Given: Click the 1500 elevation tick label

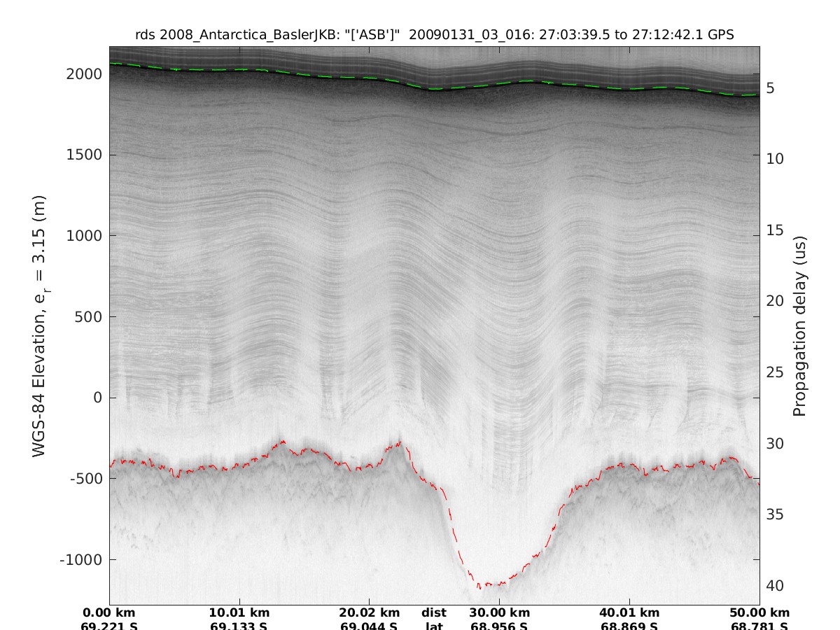Looking at the screenshot, I should point(84,155).
